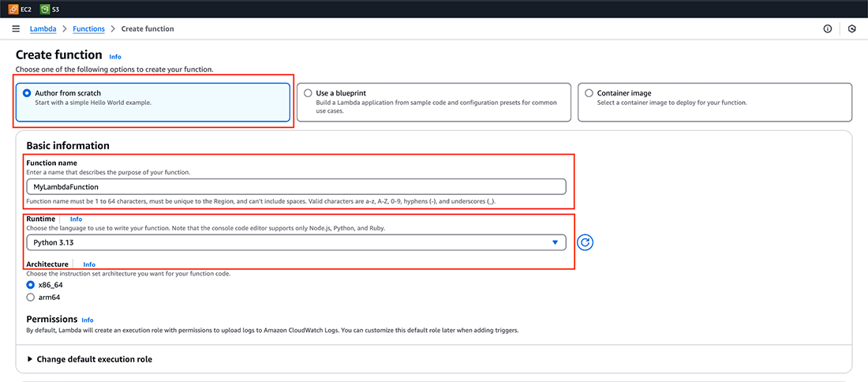
Task: Select the Container image option
Action: click(x=715, y=103)
